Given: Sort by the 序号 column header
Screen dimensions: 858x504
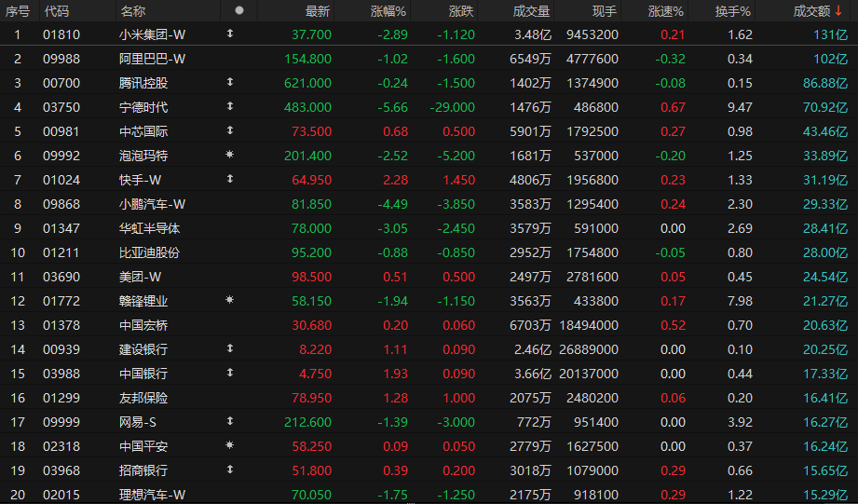Looking at the screenshot, I should point(18,11).
